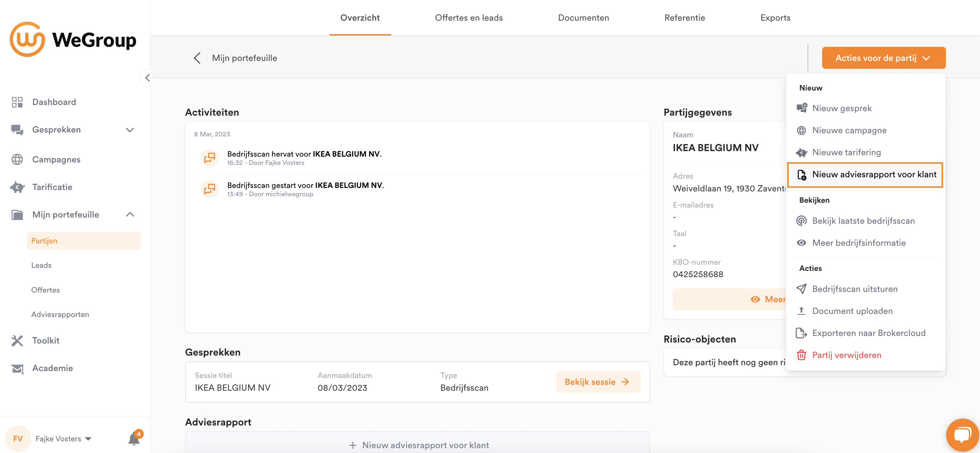Click the 08/03/2023 aanmaakdatum value

pos(343,388)
